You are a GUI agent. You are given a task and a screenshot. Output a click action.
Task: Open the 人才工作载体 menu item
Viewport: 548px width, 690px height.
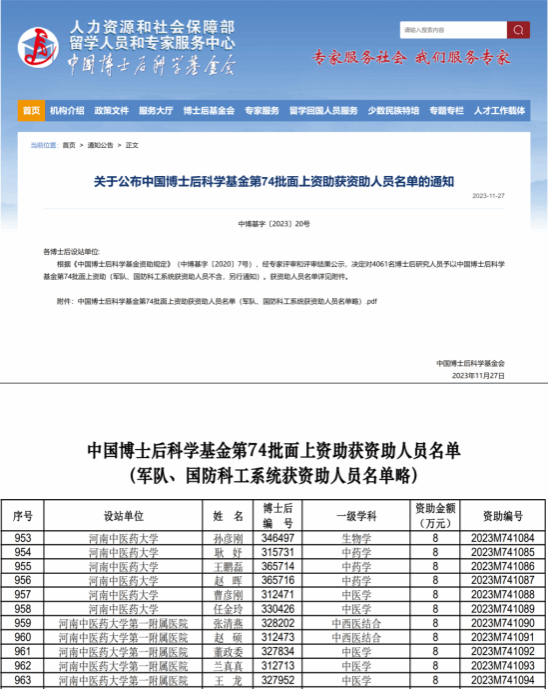click(499, 110)
